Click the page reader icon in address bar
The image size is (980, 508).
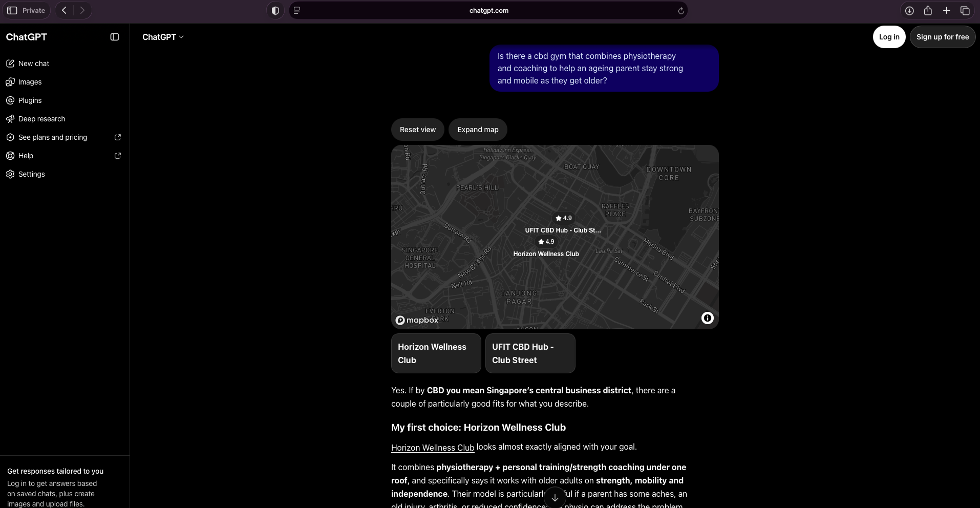coord(297,10)
